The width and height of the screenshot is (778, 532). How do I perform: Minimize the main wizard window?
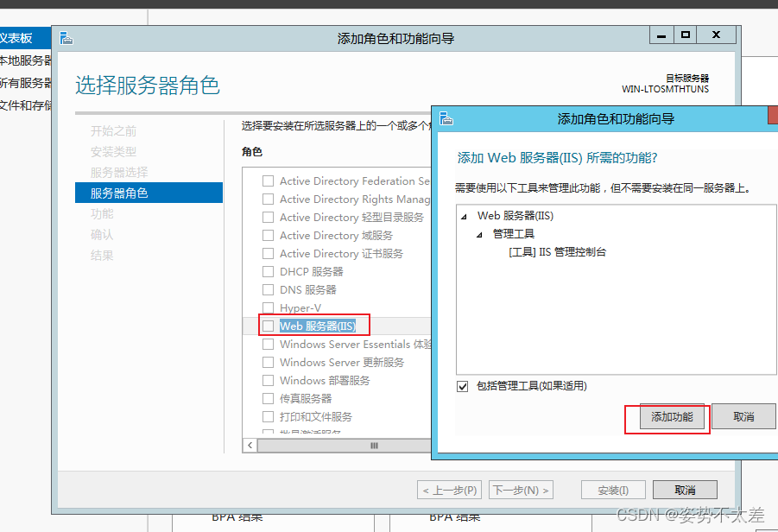[x=661, y=35]
